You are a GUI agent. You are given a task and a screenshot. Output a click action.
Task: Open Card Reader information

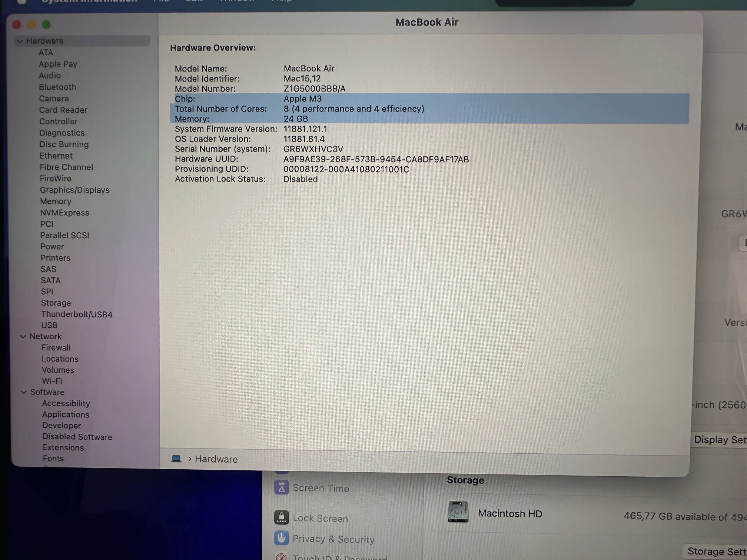(x=63, y=110)
